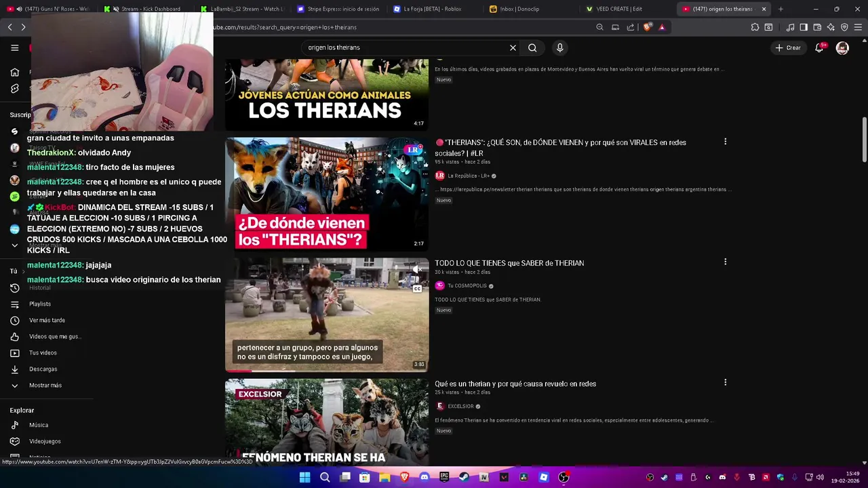
Task: Click the YouTube hamburger guide menu icon
Action: pos(14,47)
